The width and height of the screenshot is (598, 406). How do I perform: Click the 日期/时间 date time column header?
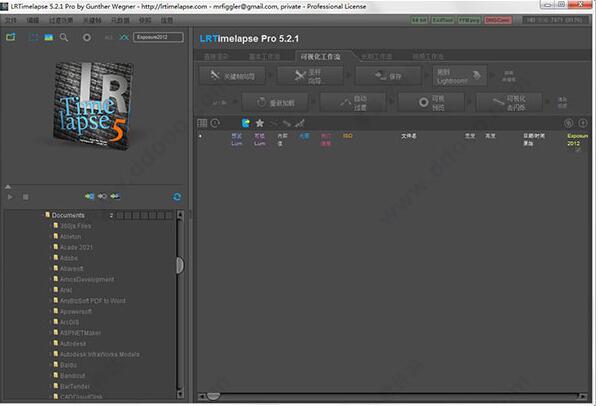coord(534,140)
